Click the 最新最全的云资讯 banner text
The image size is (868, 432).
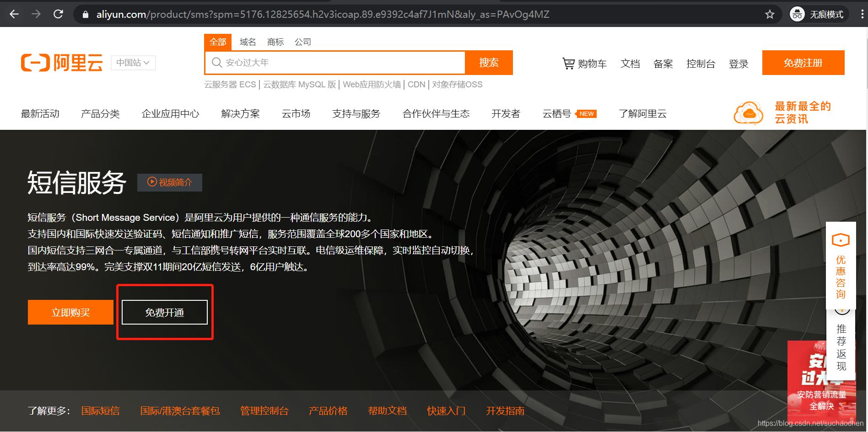pyautogui.click(x=803, y=113)
